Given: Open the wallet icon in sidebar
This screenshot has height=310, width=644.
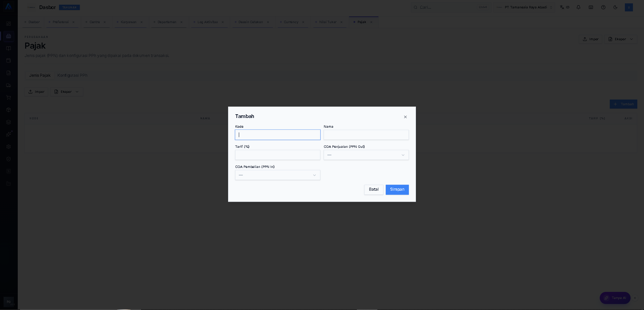Looking at the screenshot, I should coord(9,61).
